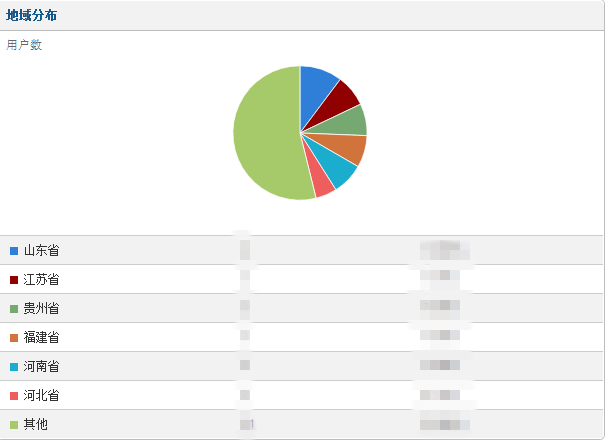
Task: Click the dark red 江苏省 legend square
Action: tap(14, 279)
